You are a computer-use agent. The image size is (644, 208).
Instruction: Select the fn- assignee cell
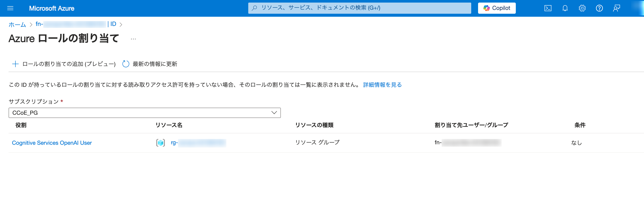click(x=468, y=143)
